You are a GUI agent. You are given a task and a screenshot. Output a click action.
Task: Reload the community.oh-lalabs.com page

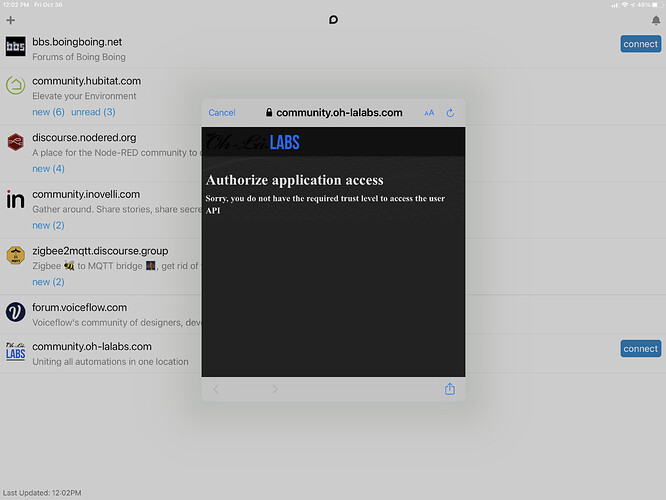click(450, 113)
